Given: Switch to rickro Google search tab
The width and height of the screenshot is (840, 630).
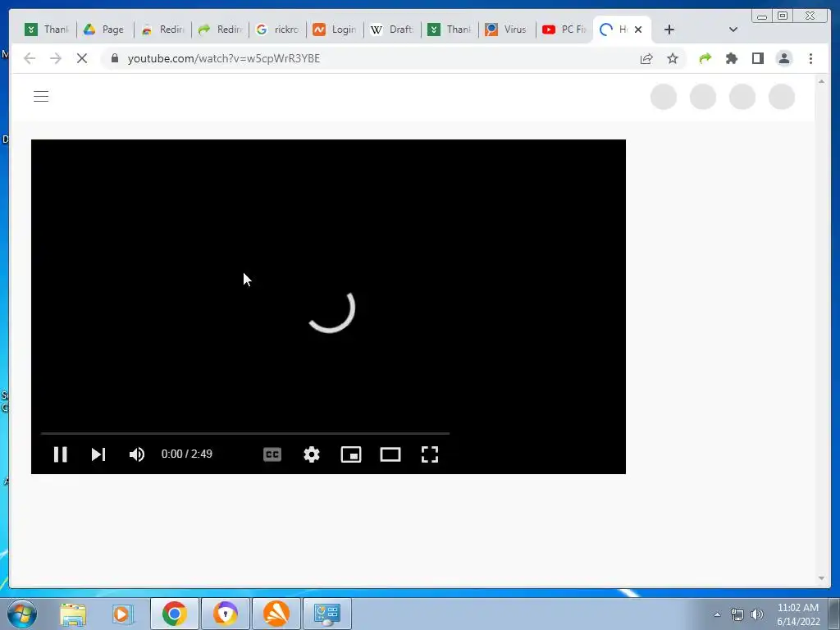Looking at the screenshot, I should point(277,30).
